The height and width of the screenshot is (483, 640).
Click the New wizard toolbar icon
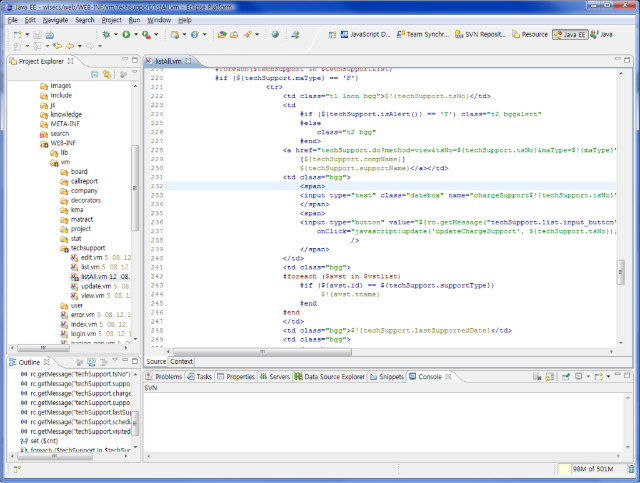pos(17,35)
